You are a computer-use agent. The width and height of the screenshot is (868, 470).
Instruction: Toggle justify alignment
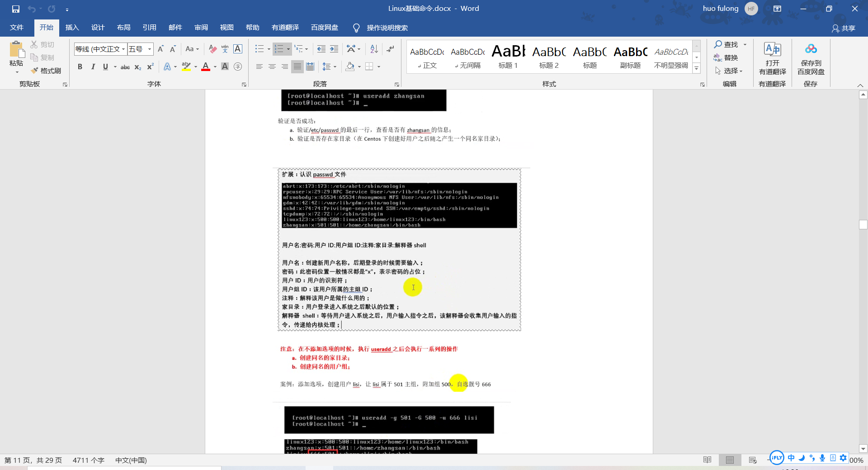click(297, 67)
